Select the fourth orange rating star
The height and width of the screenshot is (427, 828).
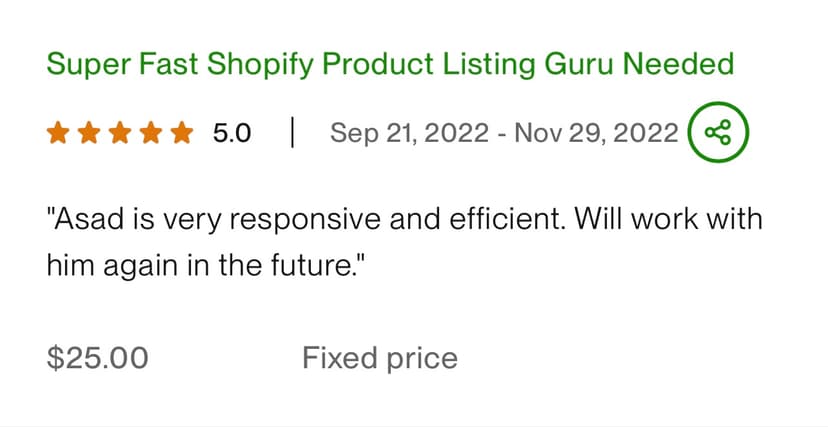(x=150, y=133)
